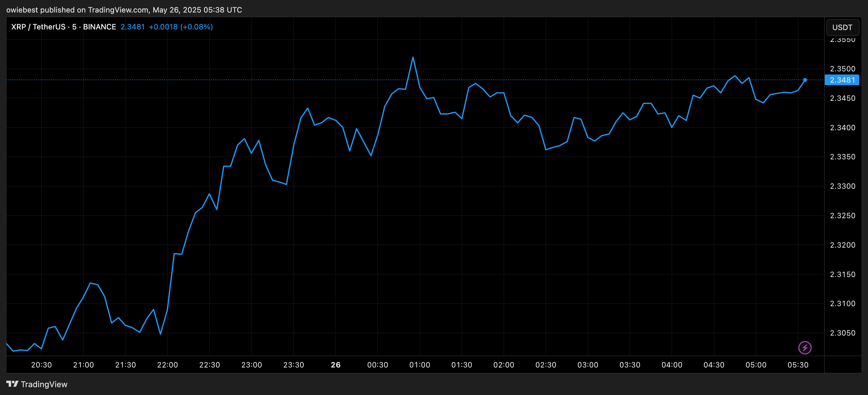Screen dimensions: 868x395
Task: Click the 22:30 time axis label
Action: [x=210, y=365]
